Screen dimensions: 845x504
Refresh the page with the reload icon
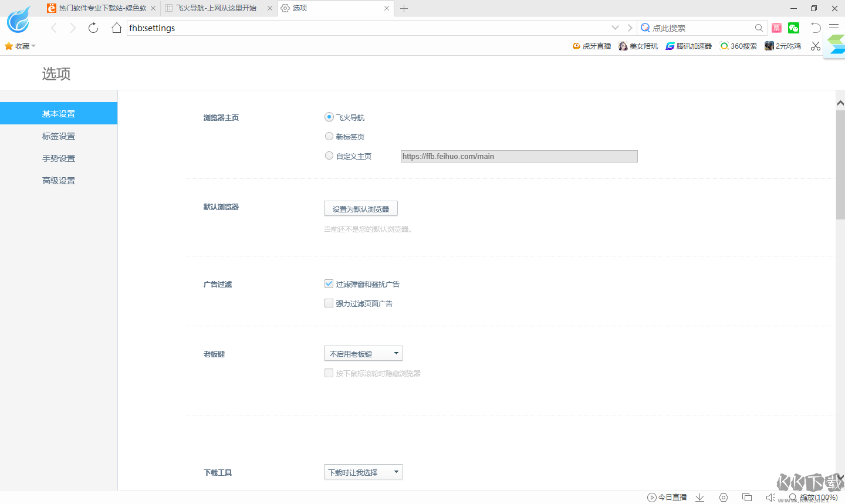pos(93,28)
